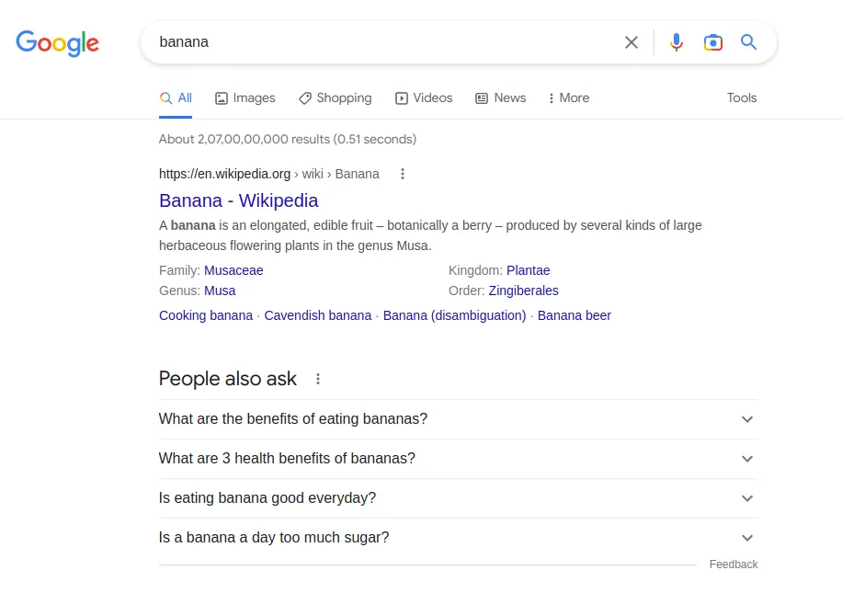Clear the search box with X icon
This screenshot has width=842, height=616.
(631, 42)
